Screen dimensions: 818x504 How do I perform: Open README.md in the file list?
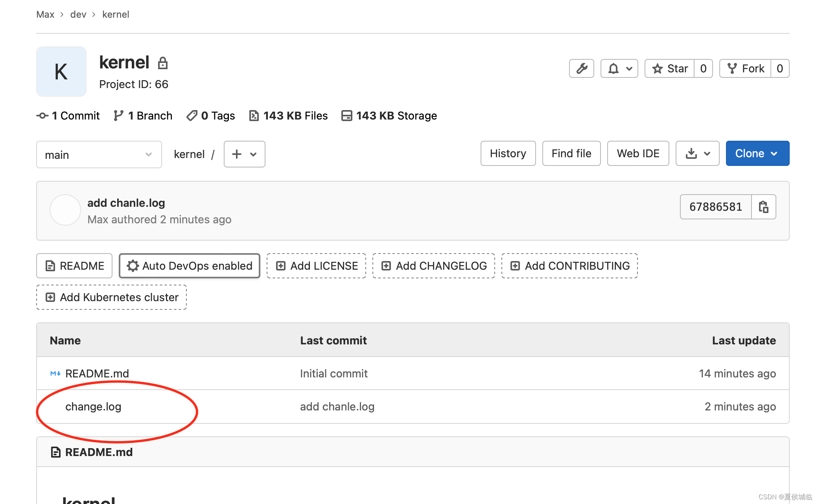(97, 373)
